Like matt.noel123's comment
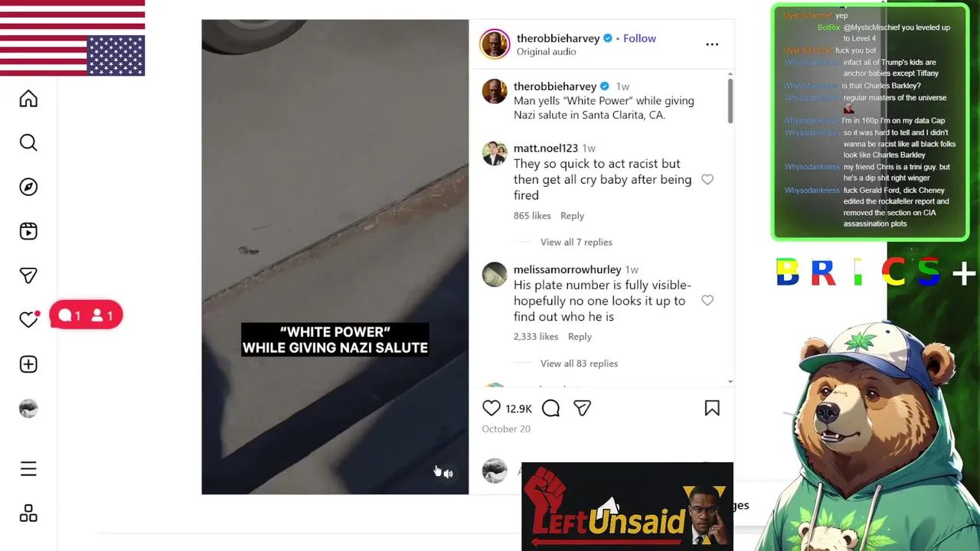The width and height of the screenshot is (980, 551). tap(707, 180)
